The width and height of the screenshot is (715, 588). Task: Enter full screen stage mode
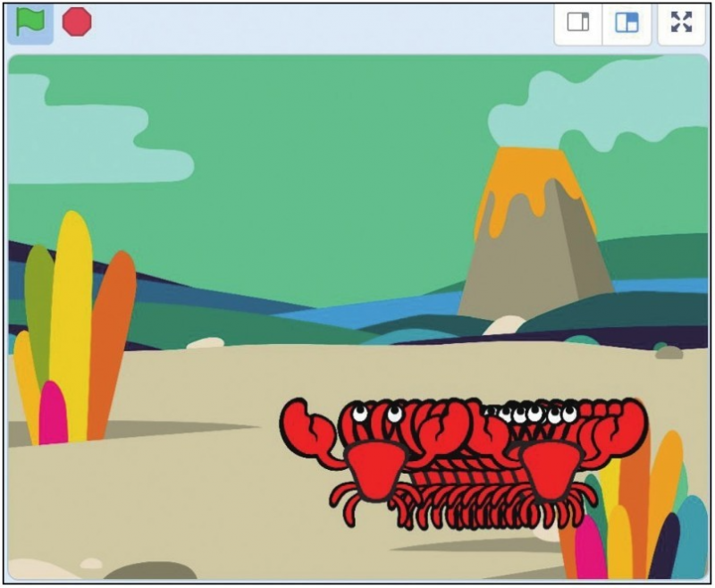coord(682,22)
